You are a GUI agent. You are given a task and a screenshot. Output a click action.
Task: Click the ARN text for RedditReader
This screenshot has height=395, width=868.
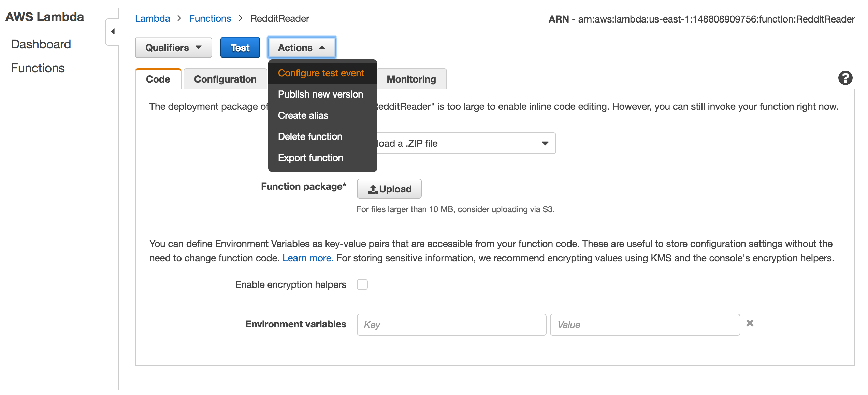(x=701, y=19)
